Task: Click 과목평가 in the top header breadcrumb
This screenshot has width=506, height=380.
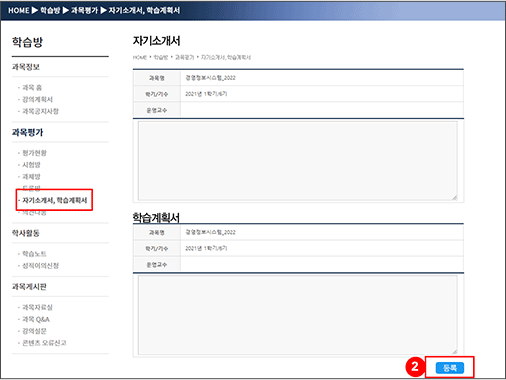Action: [x=84, y=10]
